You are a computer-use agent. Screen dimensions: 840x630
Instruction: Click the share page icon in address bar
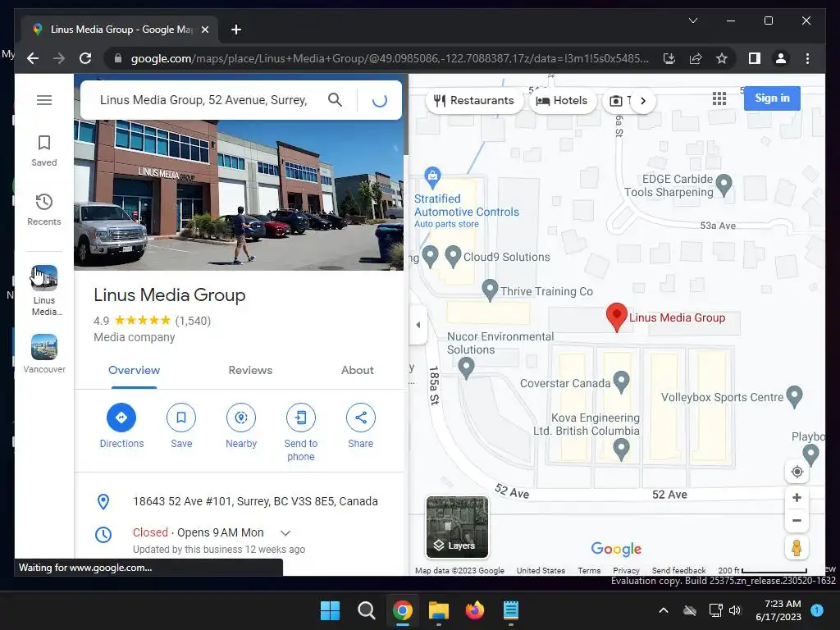pos(696,58)
